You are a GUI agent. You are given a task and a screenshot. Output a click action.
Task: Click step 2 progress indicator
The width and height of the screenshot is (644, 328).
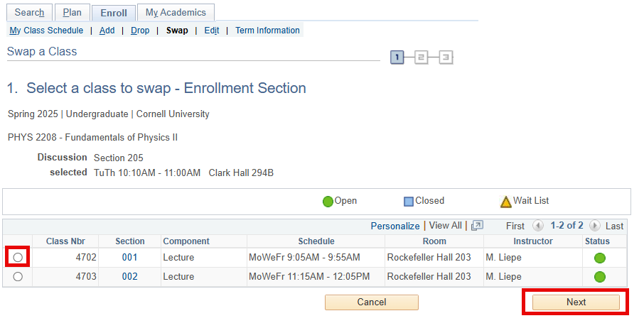click(x=421, y=58)
